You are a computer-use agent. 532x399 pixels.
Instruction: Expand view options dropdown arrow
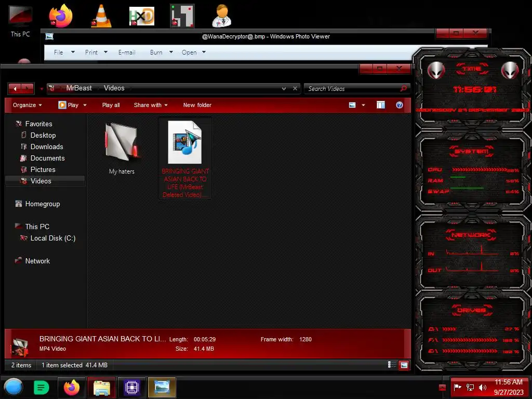click(x=363, y=105)
